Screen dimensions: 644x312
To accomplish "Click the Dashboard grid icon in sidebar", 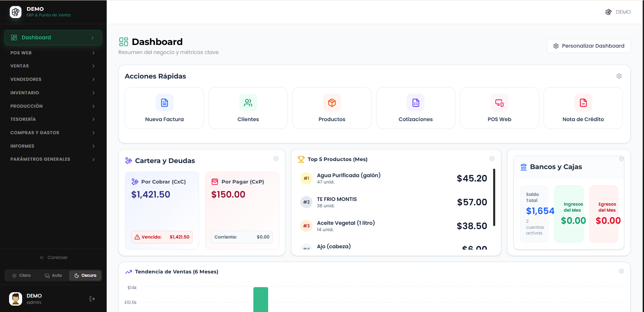I will tap(14, 38).
